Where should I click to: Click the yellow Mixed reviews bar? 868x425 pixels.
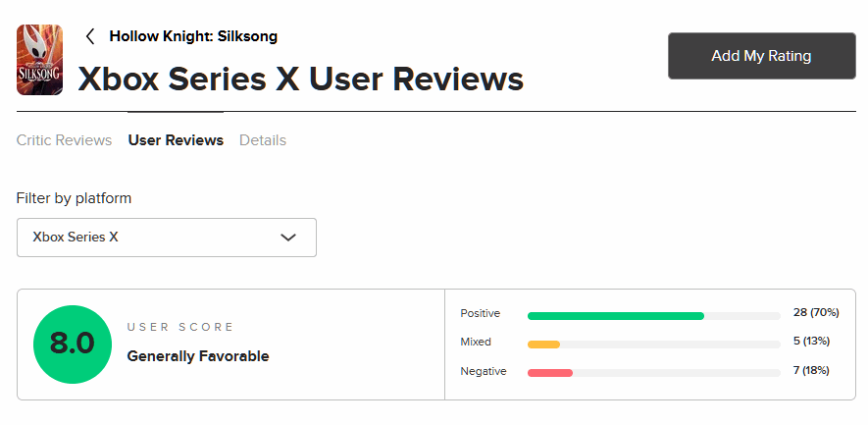tap(543, 345)
